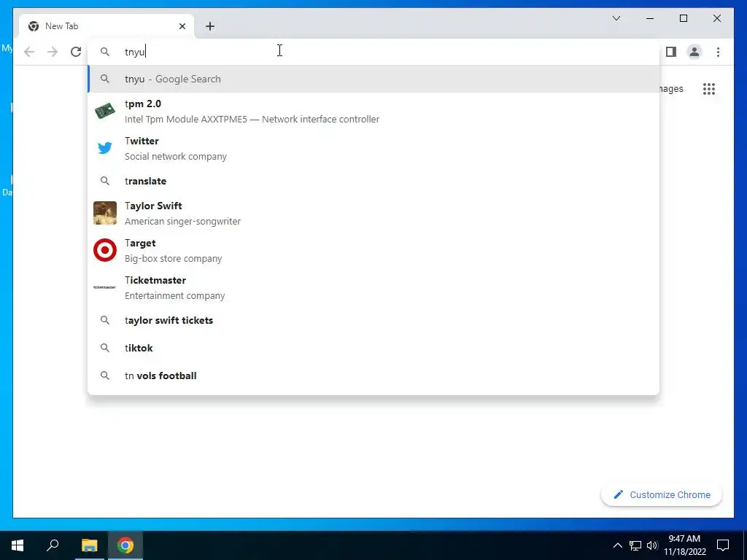Pick 'taylor swift tickets' suggestion

point(373,320)
